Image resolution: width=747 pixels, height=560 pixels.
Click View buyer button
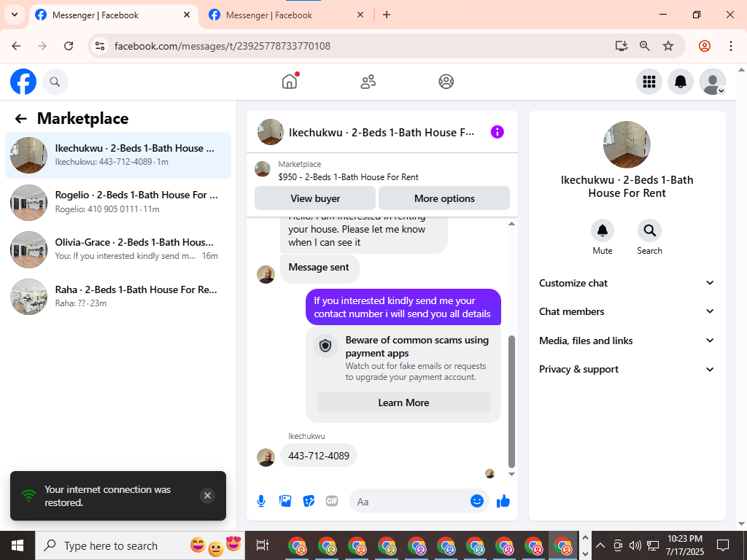tap(315, 198)
